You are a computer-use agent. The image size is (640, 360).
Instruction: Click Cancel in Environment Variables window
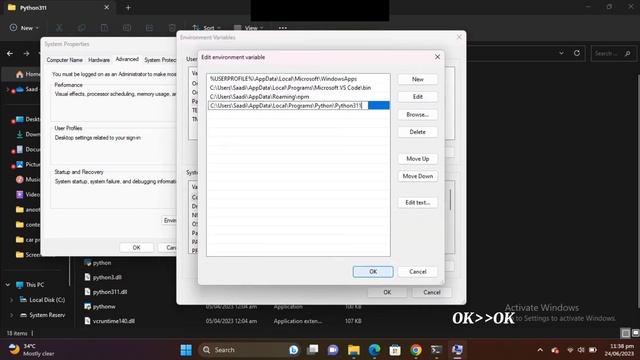click(x=431, y=292)
